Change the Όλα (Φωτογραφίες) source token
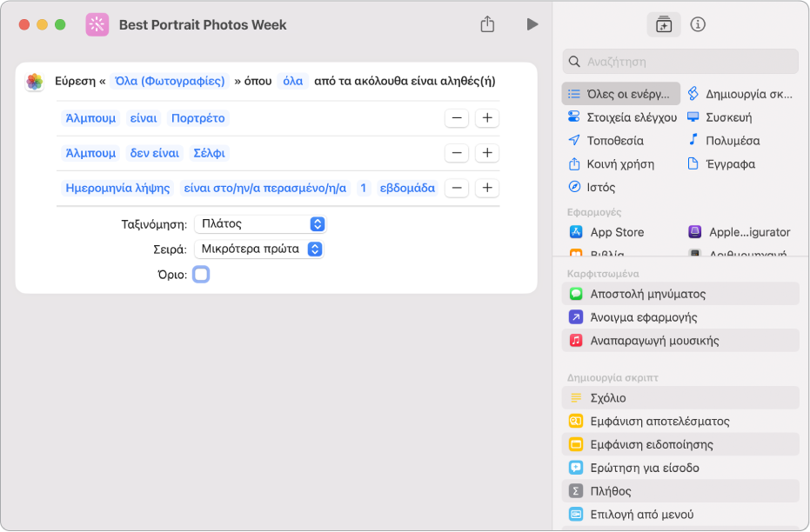Screen dimensions: 810x532 click(170, 81)
